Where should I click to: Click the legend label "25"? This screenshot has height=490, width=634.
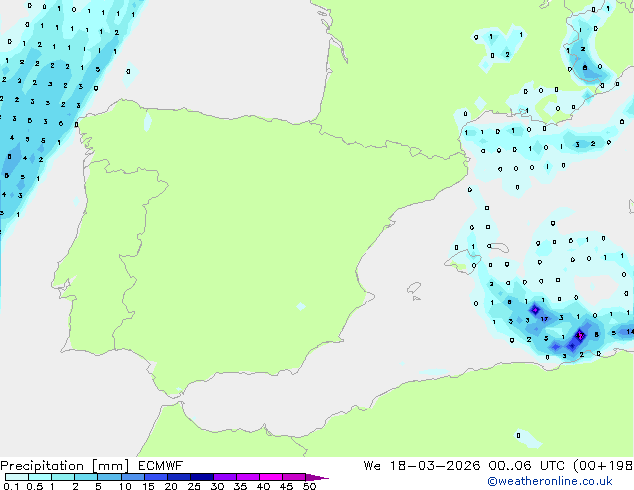[194, 486]
